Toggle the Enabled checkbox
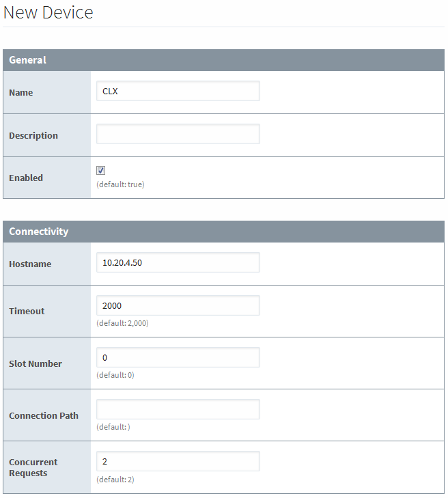The width and height of the screenshot is (448, 498). 100,170
